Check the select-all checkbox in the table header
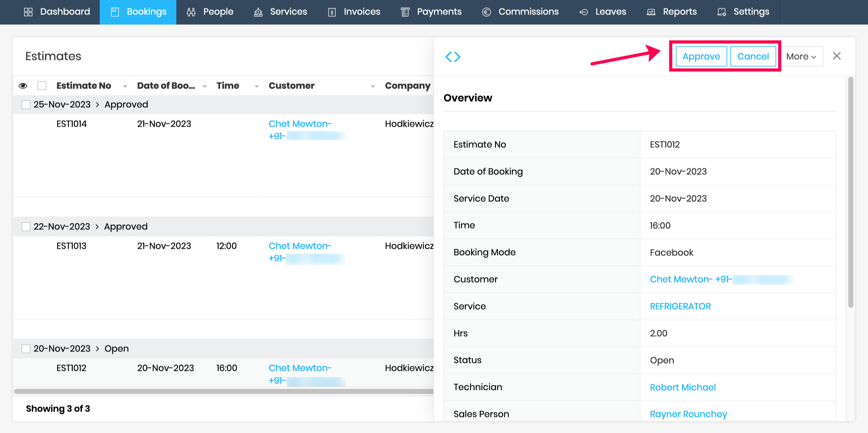The width and height of the screenshot is (868, 433). tap(42, 86)
